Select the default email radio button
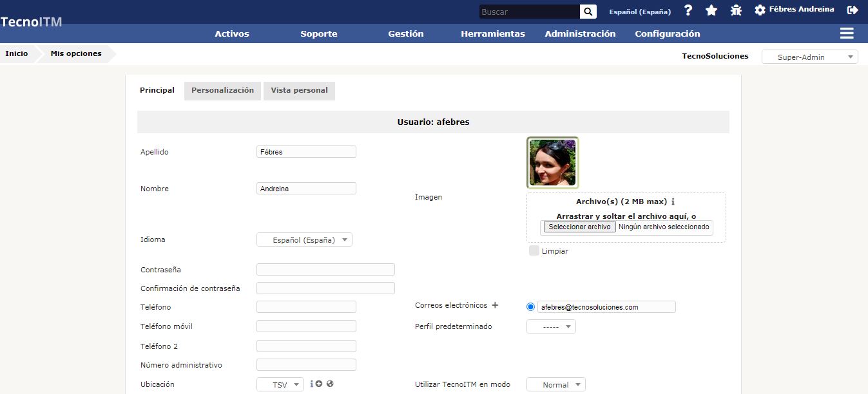Screen dimensions: 868x394 [531, 307]
